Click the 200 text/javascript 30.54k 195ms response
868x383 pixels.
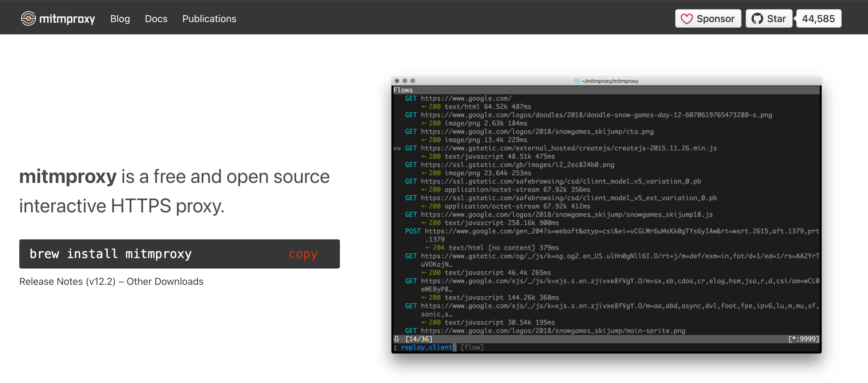click(x=488, y=323)
